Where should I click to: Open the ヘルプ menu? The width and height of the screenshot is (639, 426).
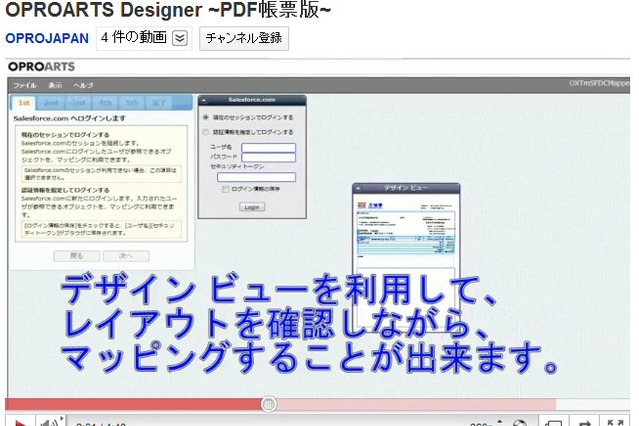point(83,85)
